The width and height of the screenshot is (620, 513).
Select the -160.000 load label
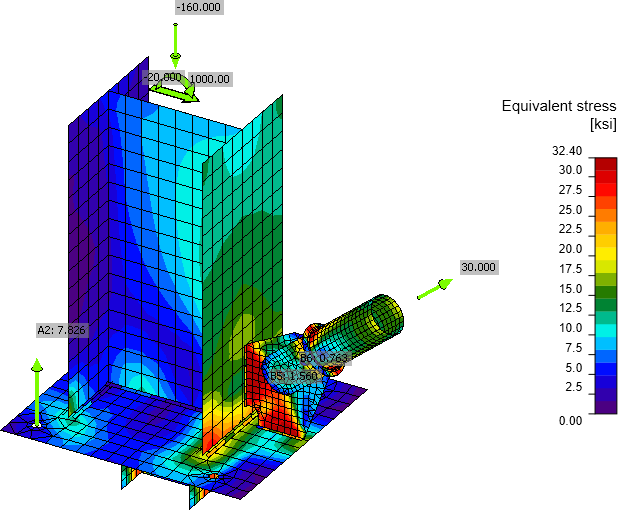click(199, 7)
